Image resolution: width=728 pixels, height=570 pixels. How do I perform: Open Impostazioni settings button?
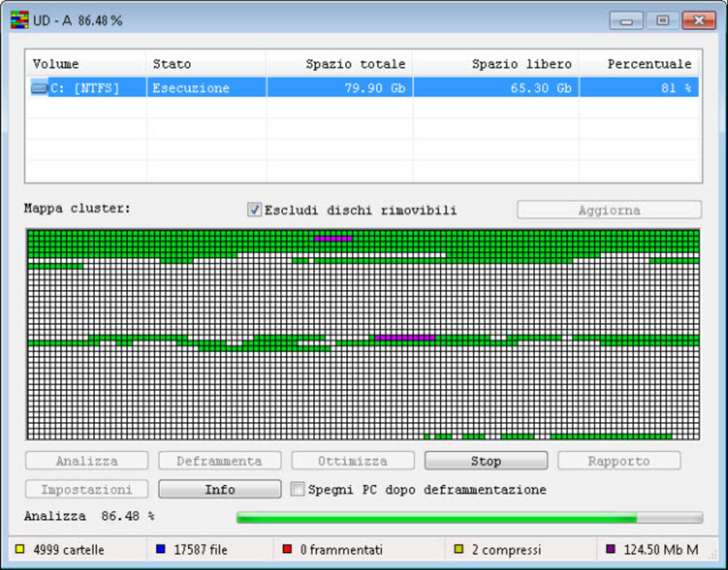[x=87, y=489]
